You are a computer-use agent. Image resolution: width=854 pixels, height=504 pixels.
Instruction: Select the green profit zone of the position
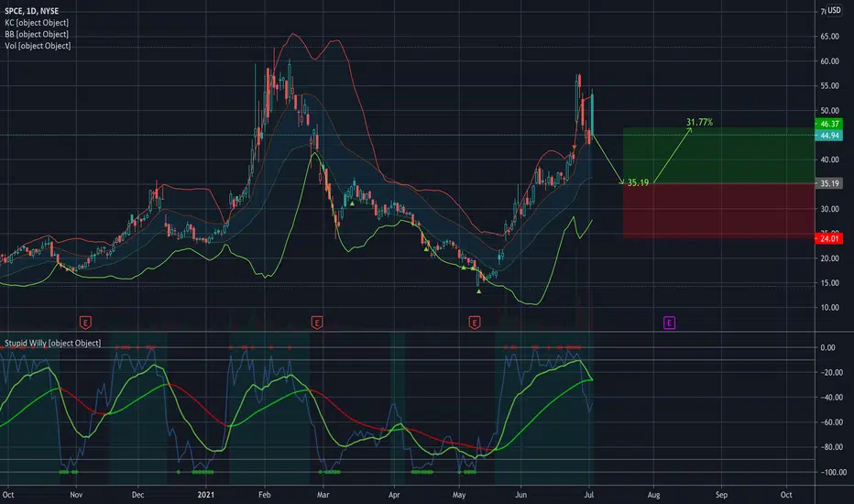719,155
